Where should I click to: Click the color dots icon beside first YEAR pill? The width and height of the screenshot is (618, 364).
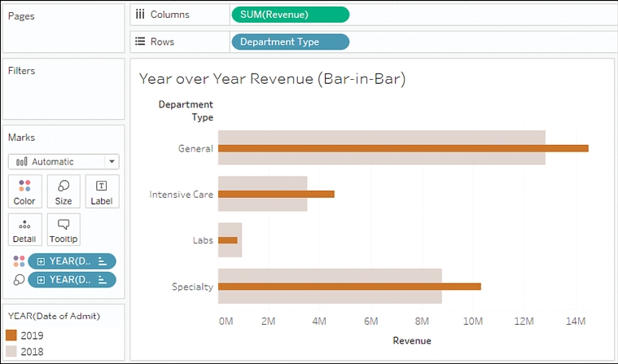18,261
